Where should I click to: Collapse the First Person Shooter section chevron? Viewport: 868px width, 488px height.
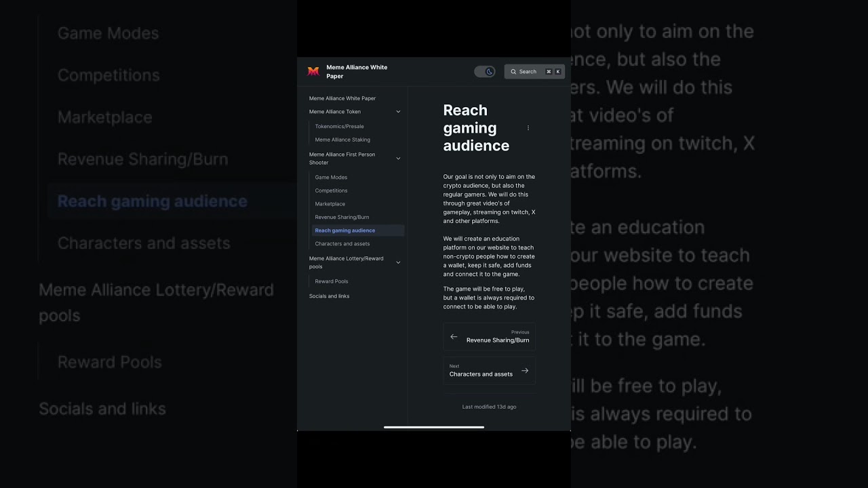[x=398, y=159]
